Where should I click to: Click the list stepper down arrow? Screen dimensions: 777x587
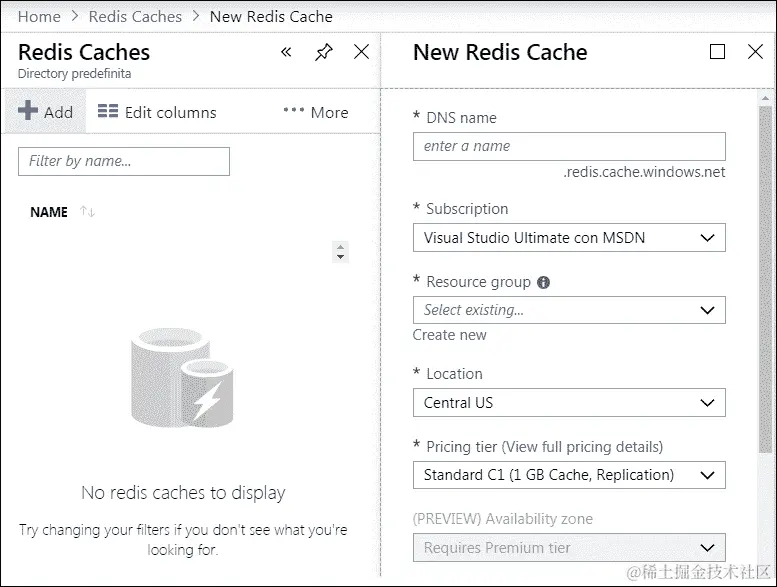point(340,257)
